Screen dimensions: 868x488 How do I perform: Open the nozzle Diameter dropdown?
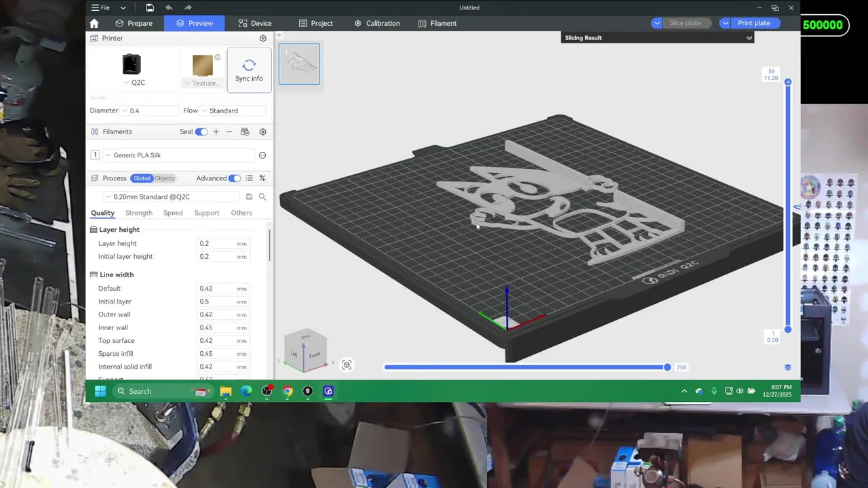click(x=149, y=110)
